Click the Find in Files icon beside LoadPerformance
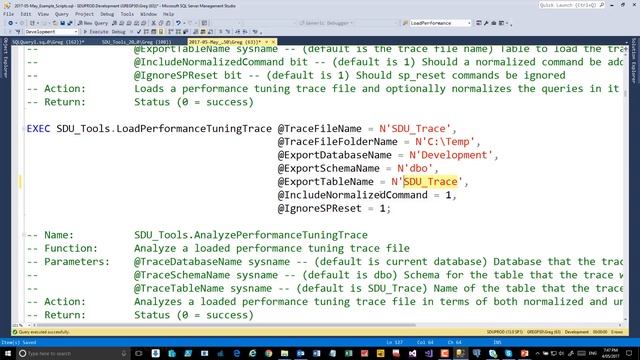Viewport: 640px width, 360px height. point(405,23)
